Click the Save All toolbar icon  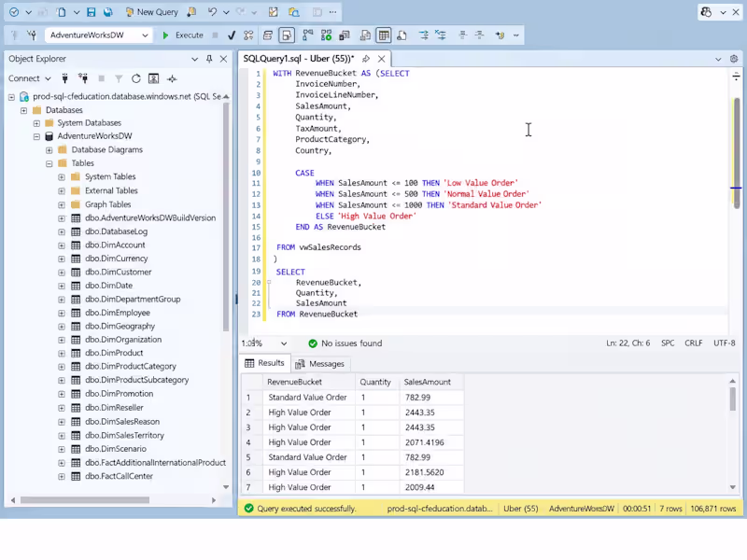[x=108, y=12]
